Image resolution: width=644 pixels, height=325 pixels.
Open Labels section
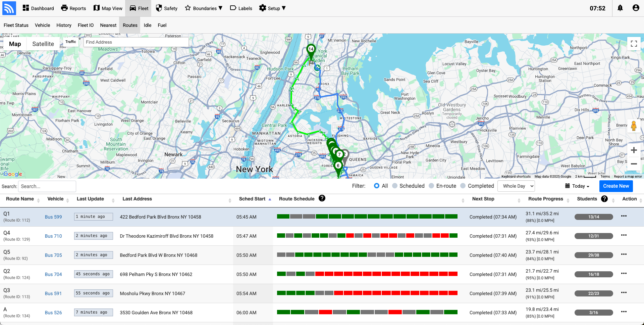[x=241, y=8]
